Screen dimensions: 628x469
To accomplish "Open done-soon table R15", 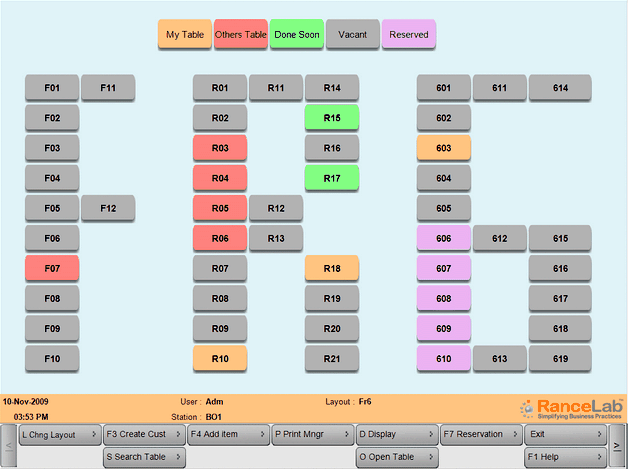I will (x=332, y=118).
